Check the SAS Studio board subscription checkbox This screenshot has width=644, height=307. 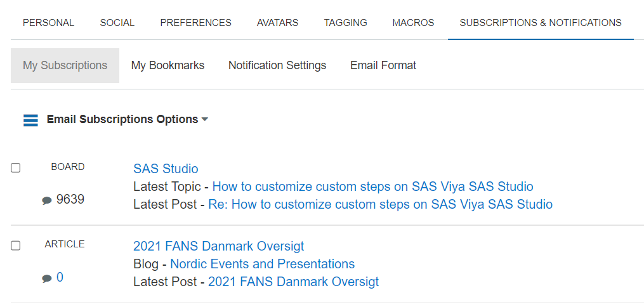tap(16, 168)
